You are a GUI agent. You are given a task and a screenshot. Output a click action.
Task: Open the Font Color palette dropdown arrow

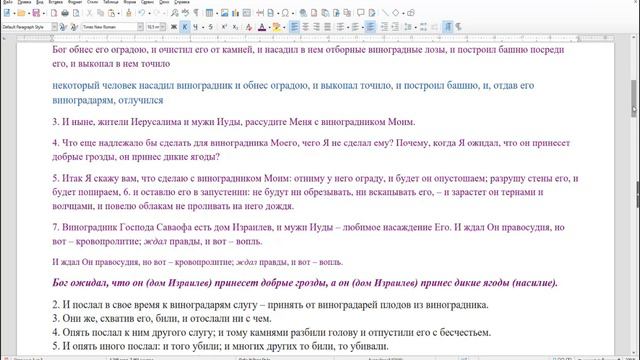click(x=269, y=27)
